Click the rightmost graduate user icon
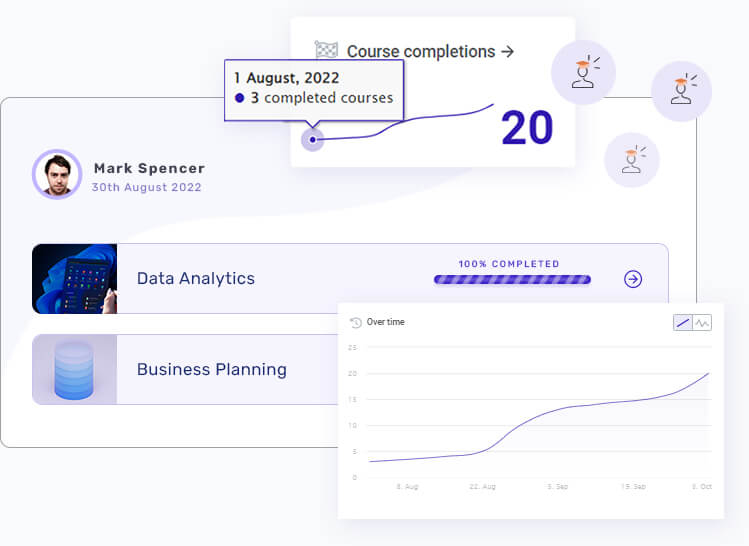This screenshot has width=749, height=546. pos(681,91)
